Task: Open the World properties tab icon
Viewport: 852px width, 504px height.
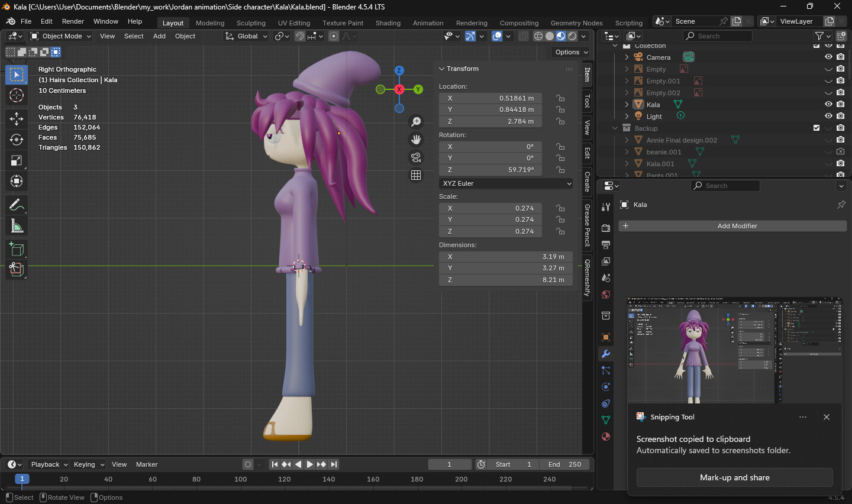Action: [x=606, y=295]
